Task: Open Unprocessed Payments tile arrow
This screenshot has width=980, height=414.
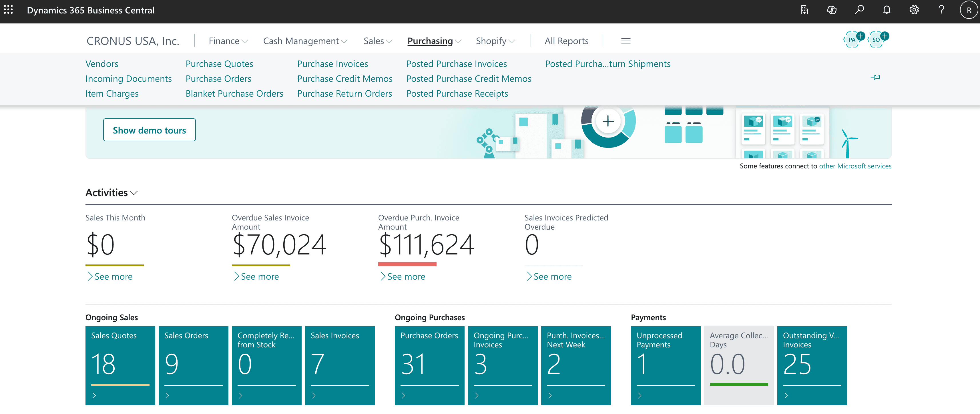Action: pyautogui.click(x=640, y=395)
